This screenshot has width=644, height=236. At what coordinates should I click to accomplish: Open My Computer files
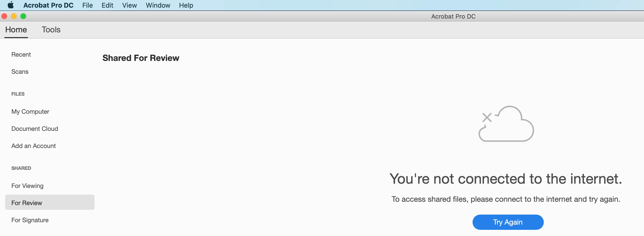(30, 112)
